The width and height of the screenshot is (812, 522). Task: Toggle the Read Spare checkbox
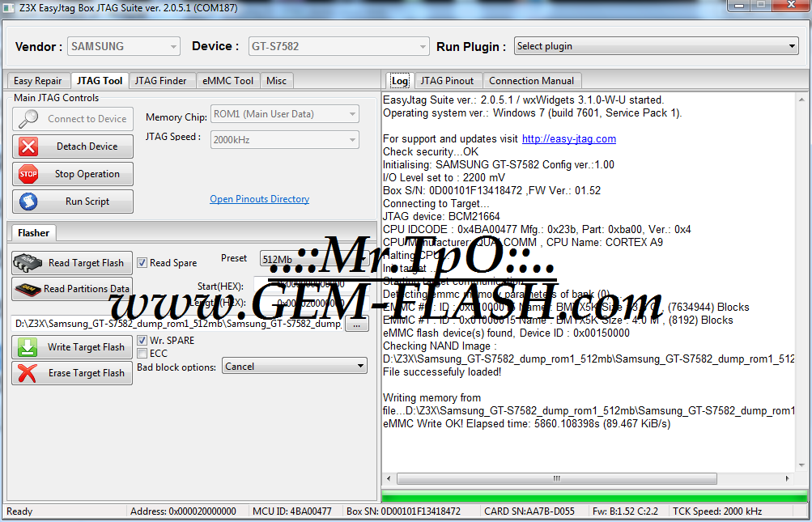[142, 263]
